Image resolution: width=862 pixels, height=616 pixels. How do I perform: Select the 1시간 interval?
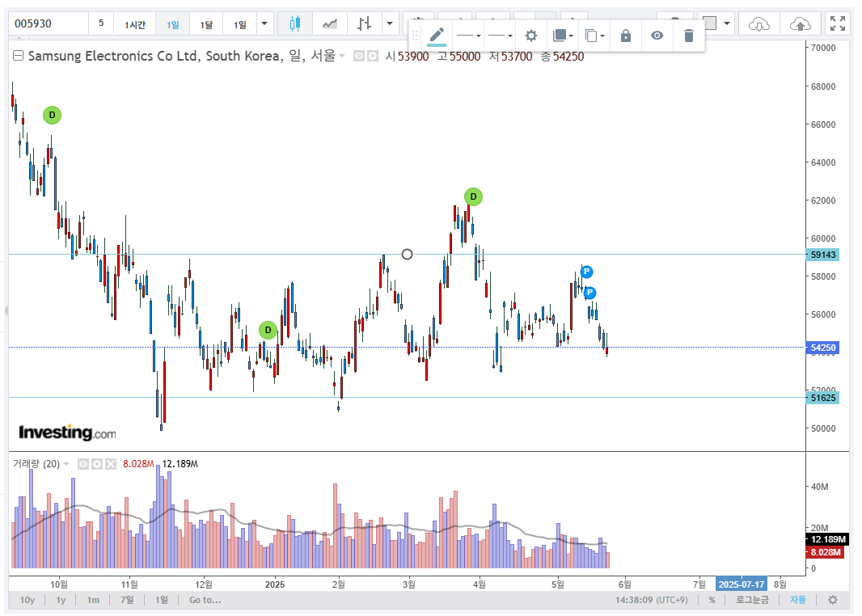click(135, 24)
